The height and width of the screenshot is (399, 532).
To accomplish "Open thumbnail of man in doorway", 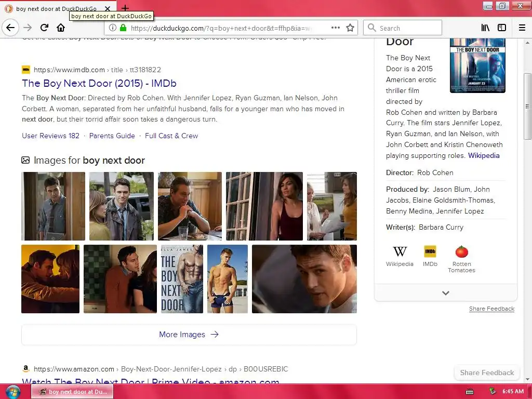I will 54,206.
